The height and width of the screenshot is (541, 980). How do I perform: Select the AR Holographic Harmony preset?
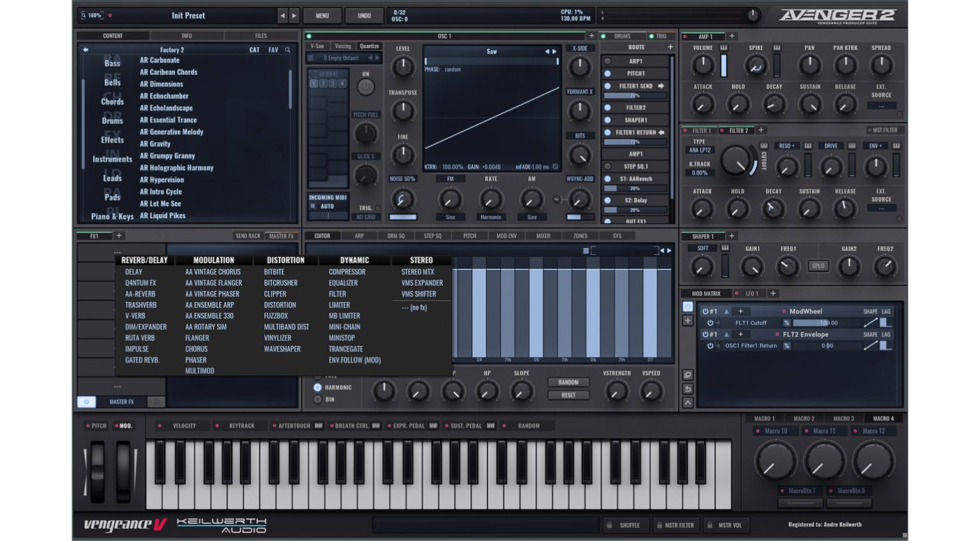click(x=176, y=168)
